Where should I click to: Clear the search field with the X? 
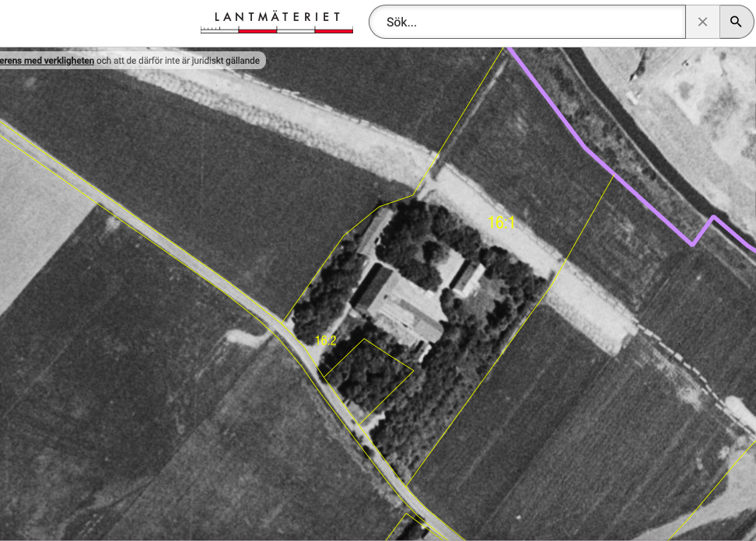tap(702, 22)
